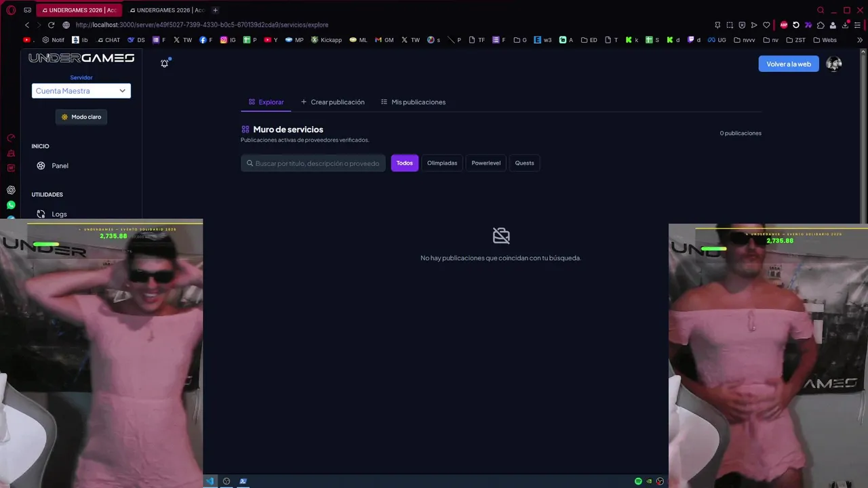Open the ED bookmark folder
Image resolution: width=868 pixels, height=488 pixels.
(x=589, y=40)
